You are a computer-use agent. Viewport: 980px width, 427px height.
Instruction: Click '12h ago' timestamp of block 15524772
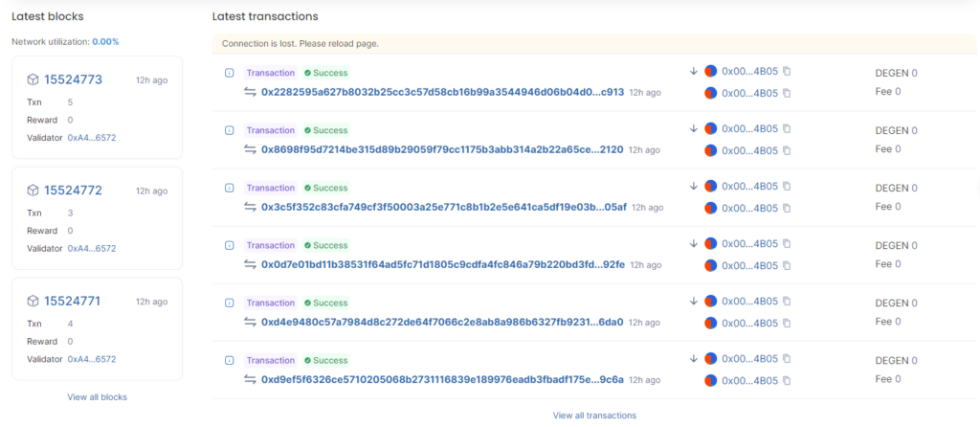(x=152, y=191)
